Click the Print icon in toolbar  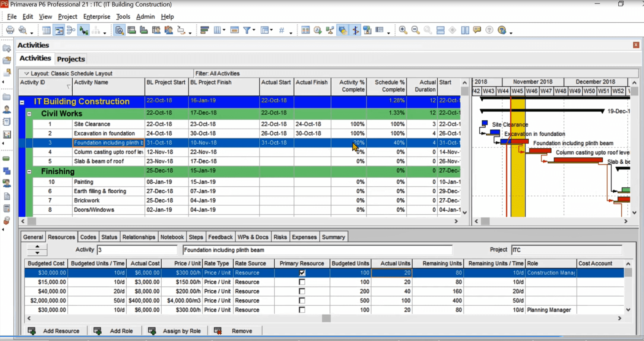[x=10, y=30]
